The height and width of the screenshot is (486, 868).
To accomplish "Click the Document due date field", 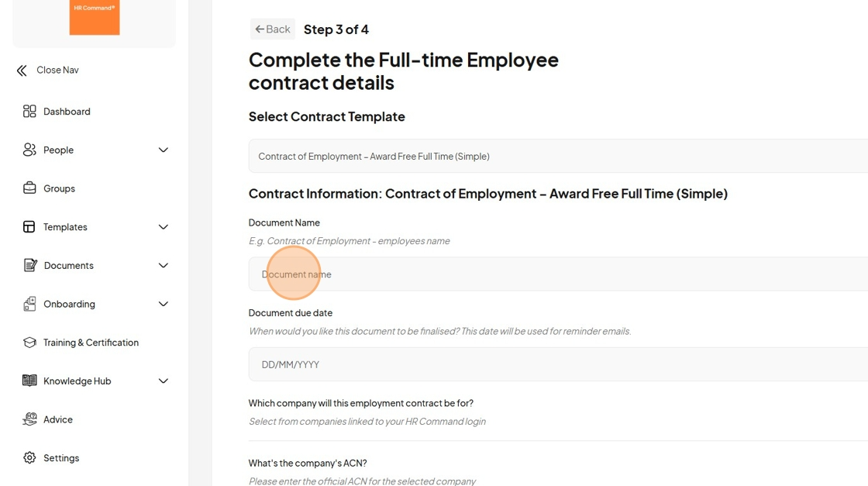I will 558,364.
